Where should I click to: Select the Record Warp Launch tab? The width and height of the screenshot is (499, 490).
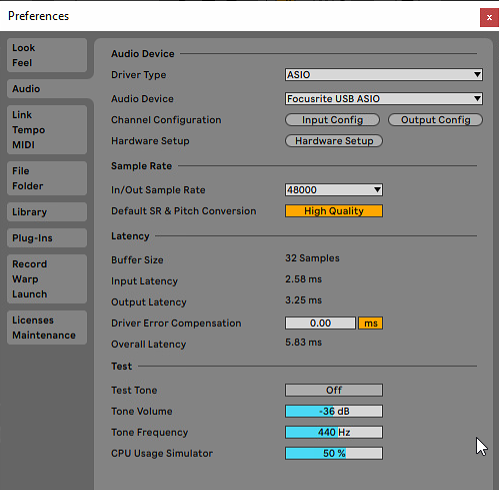click(x=47, y=279)
